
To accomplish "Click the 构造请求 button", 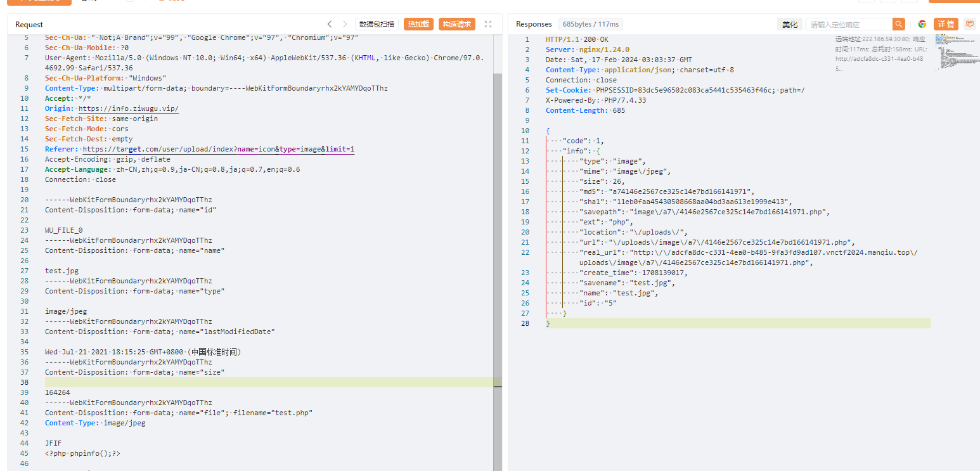I will [457, 24].
